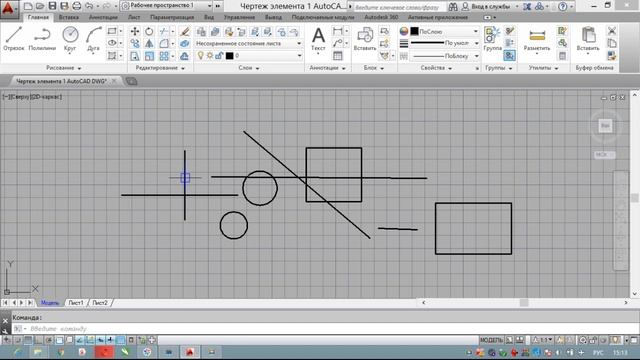Click the black ПоСлою object color swatch
The height and width of the screenshot is (360, 640).
point(414,31)
